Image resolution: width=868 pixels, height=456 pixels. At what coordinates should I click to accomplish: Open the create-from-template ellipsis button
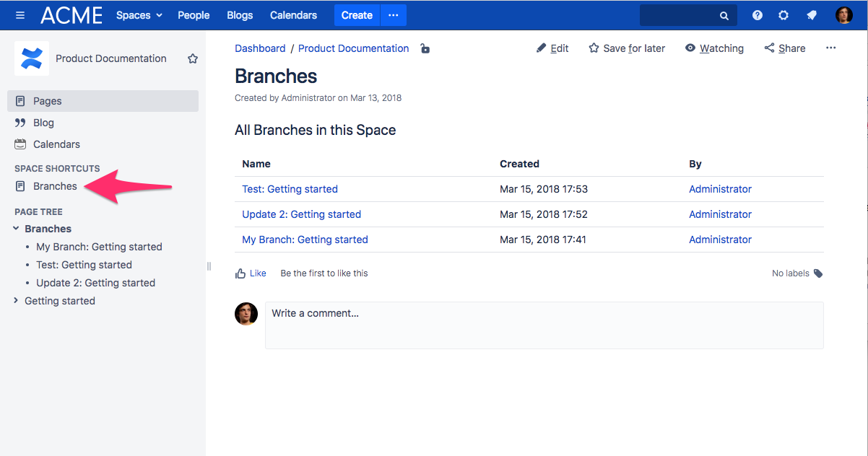394,15
